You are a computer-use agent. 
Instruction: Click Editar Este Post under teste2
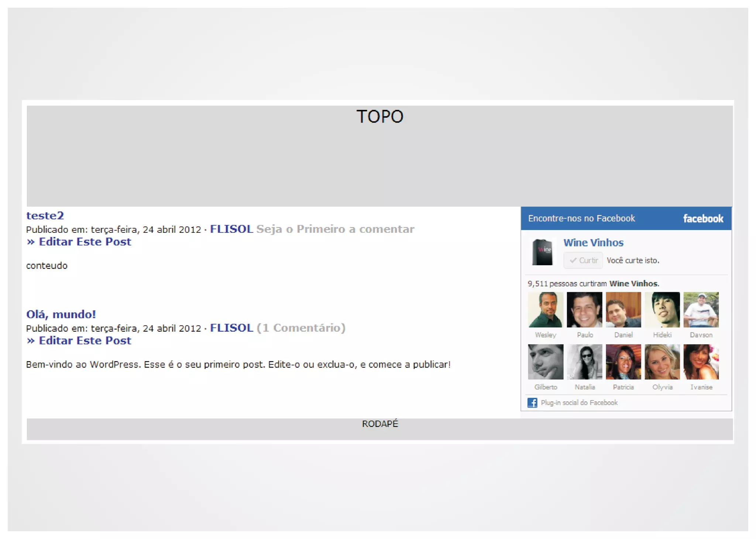tap(79, 242)
